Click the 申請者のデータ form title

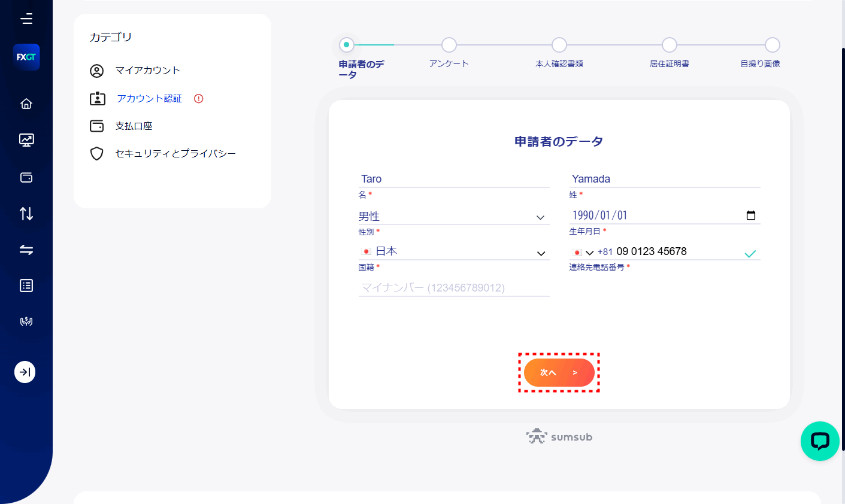pos(559,142)
